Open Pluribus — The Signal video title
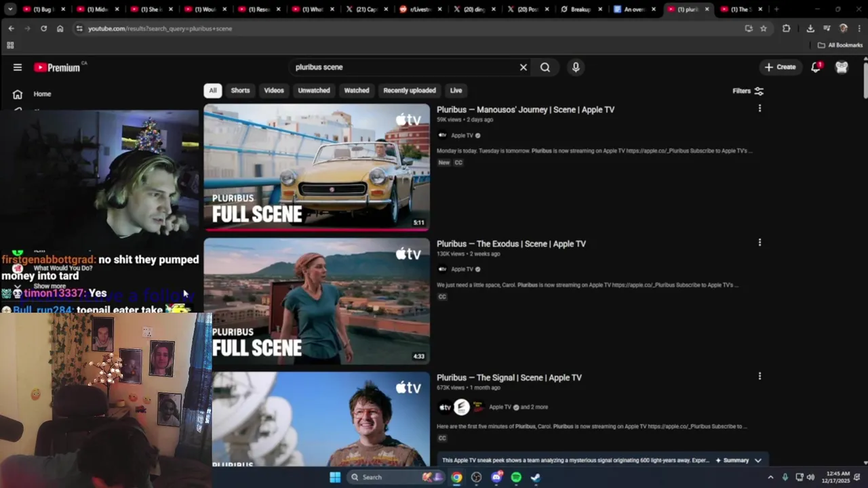Viewport: 868px width, 488px height. click(509, 378)
